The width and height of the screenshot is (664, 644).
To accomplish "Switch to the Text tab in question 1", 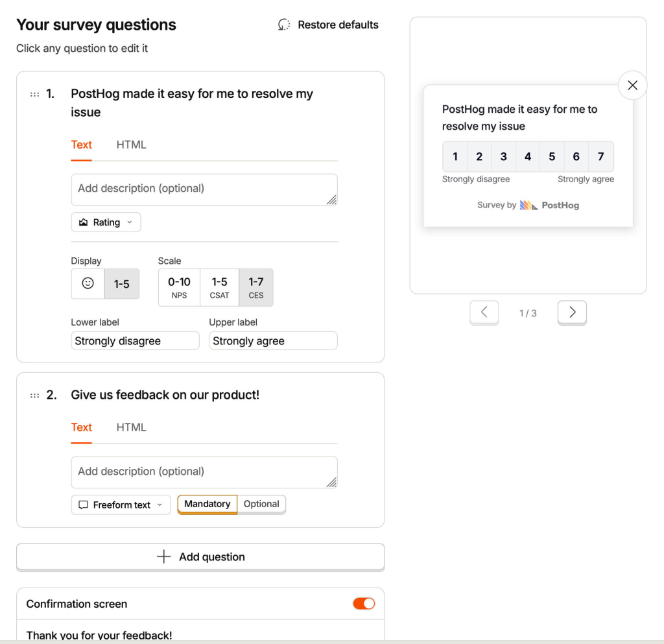I will coord(81,145).
